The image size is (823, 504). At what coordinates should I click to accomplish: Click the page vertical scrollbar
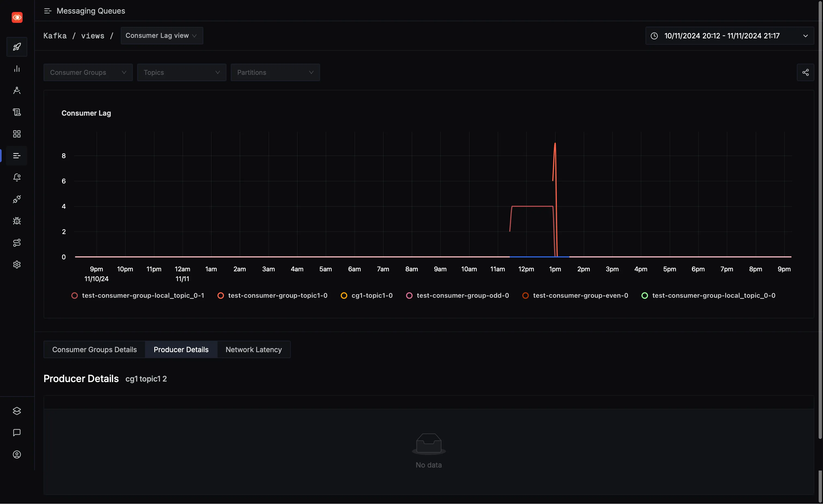coord(820,220)
